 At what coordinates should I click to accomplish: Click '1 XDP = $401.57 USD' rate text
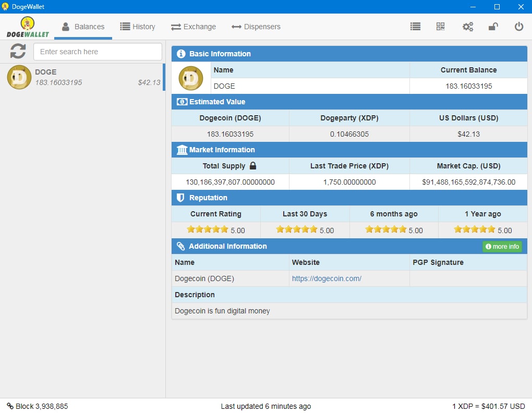(489, 406)
